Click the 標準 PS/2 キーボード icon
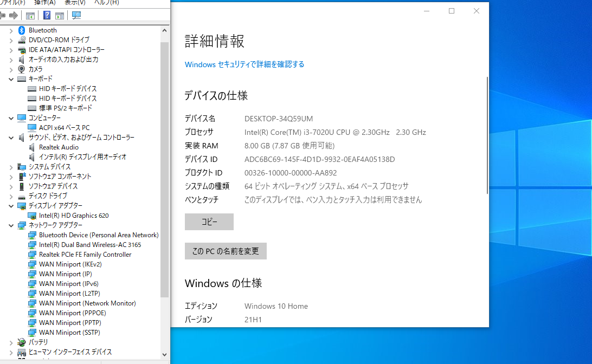This screenshot has width=592, height=364. [32, 108]
